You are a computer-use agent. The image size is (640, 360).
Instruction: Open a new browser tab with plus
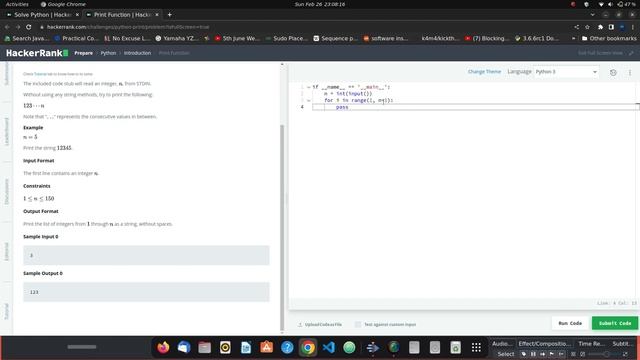(169, 15)
